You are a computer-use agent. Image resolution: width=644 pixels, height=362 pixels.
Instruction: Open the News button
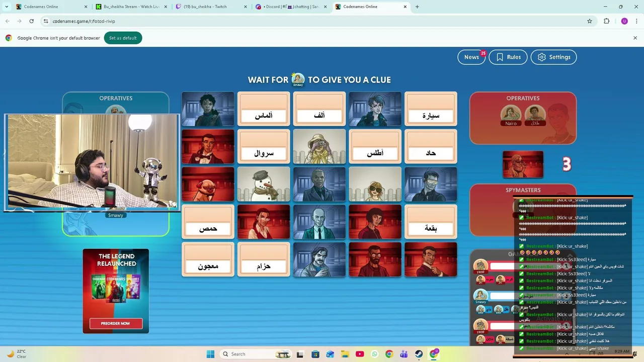point(471,57)
